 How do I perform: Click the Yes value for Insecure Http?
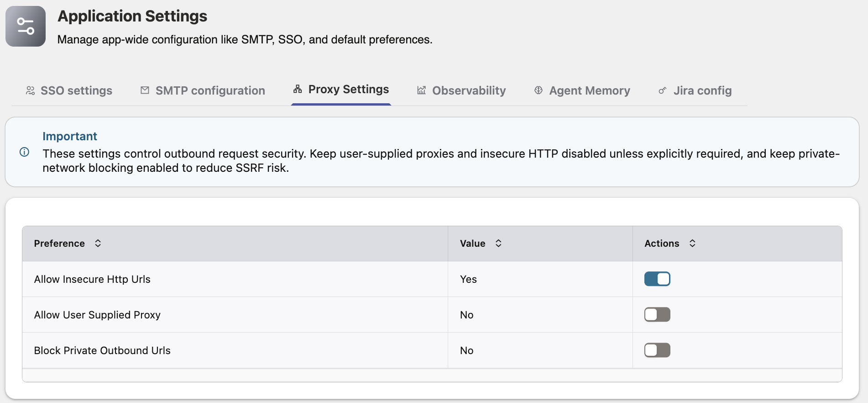(x=468, y=279)
